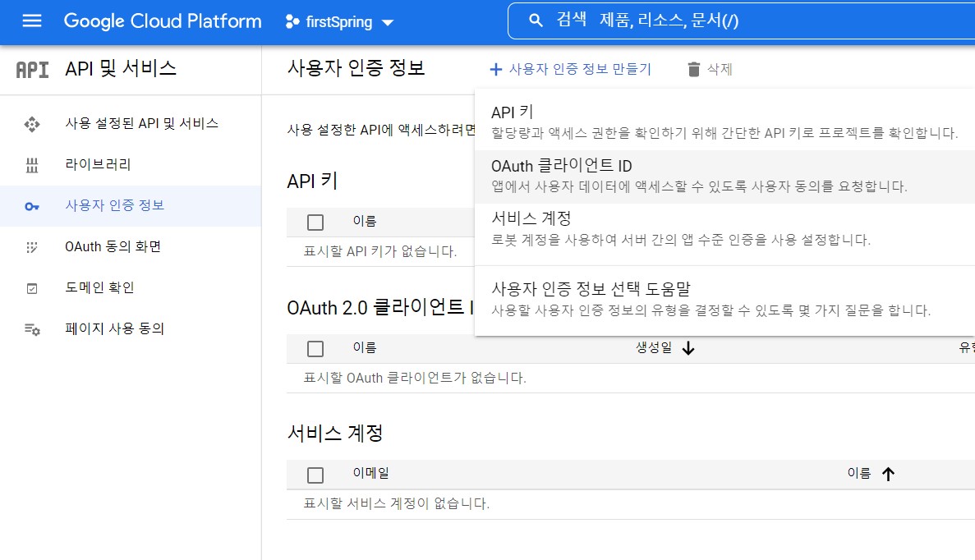Open 사용 설정된 API 및 서비스 in sidebar
This screenshot has width=975, height=560.
click(x=131, y=124)
